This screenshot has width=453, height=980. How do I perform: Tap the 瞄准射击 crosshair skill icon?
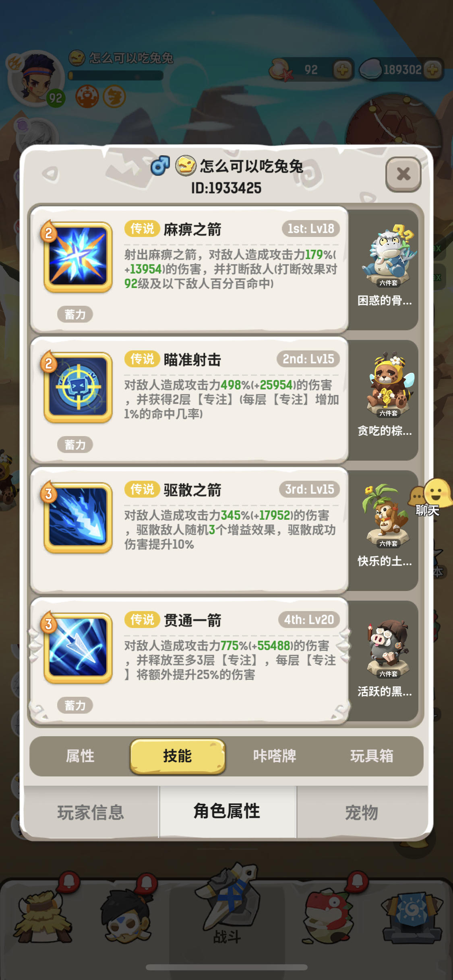(78, 387)
